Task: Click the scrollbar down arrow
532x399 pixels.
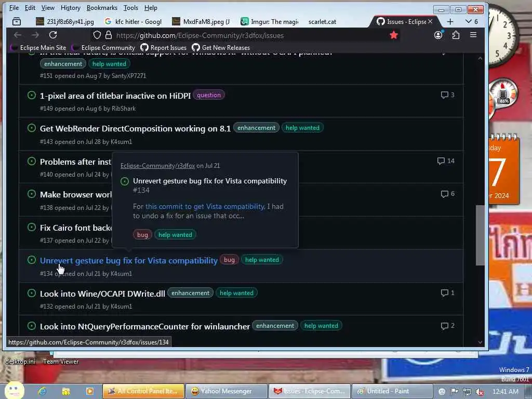Action: [x=480, y=342]
